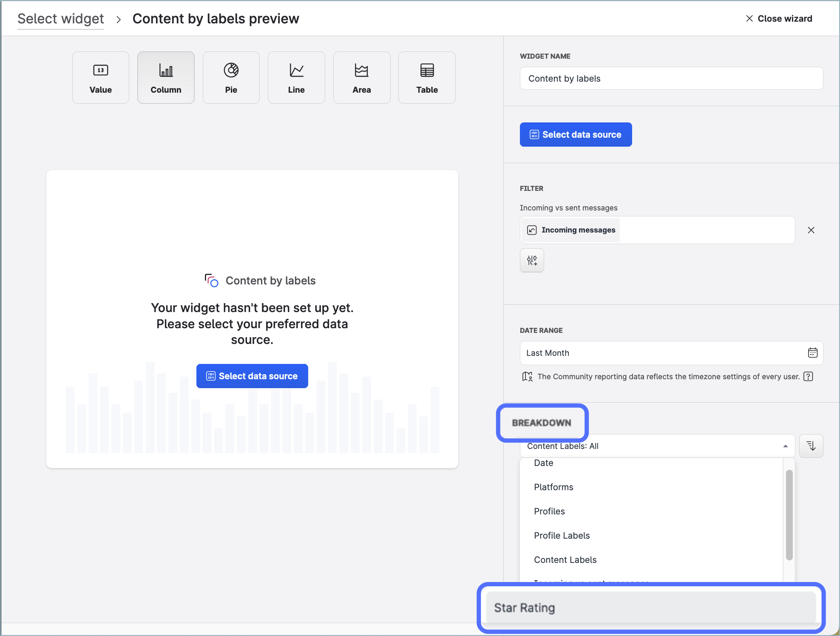
Task: Click the timezone help question mark icon
Action: [808, 377]
